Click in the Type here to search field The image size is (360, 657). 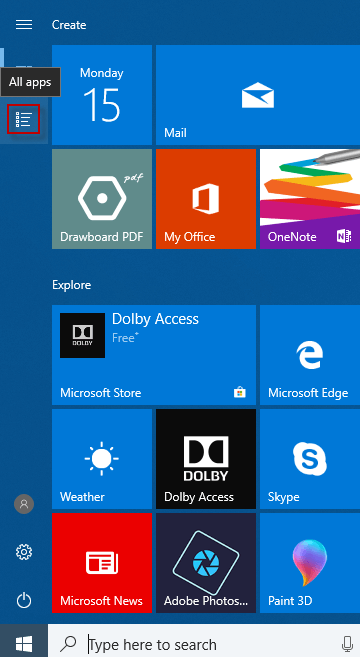[x=204, y=641]
